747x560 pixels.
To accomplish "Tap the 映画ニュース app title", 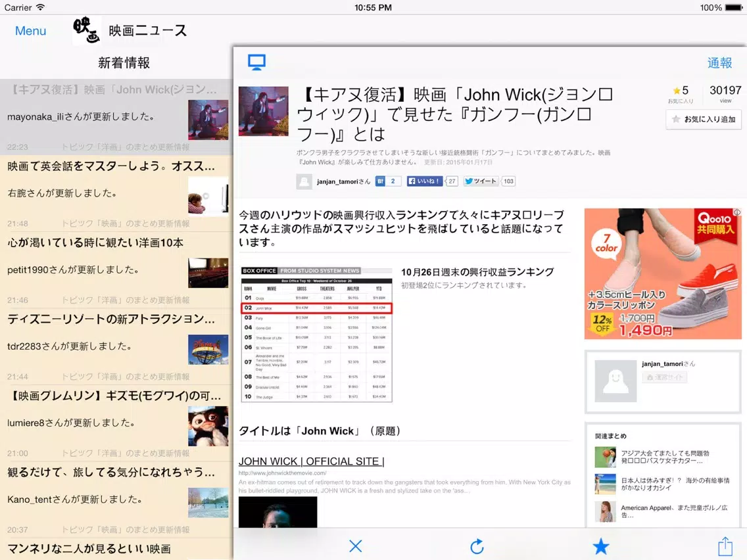I will [148, 30].
